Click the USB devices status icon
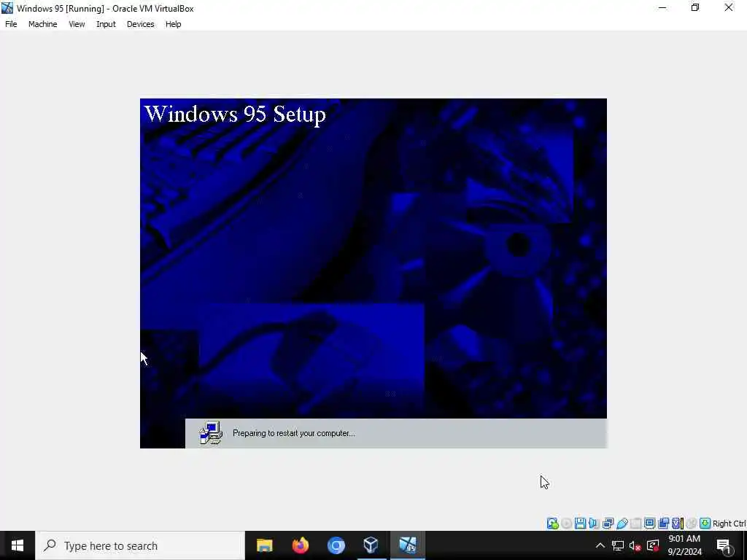 coord(622,524)
